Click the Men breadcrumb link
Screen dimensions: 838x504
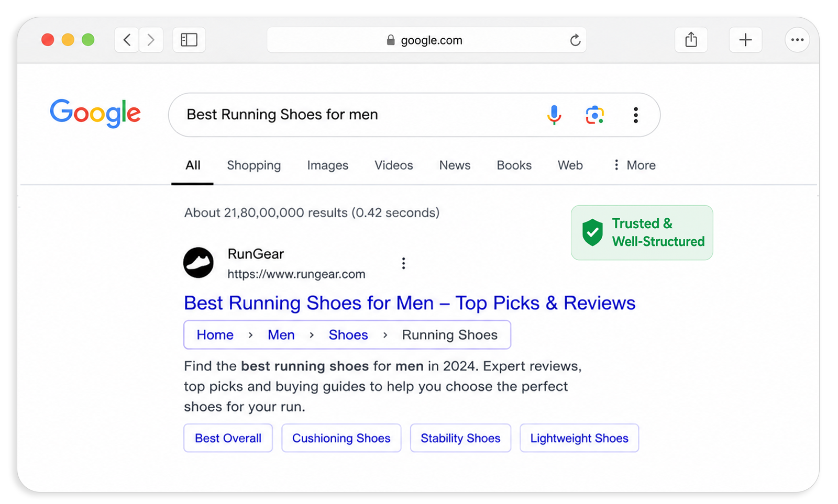[x=281, y=335]
